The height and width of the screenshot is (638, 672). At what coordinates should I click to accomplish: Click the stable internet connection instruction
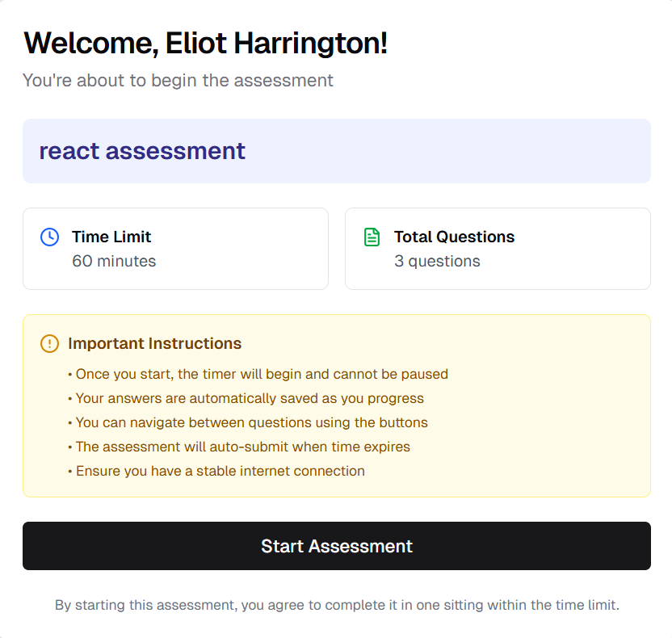pos(220,471)
